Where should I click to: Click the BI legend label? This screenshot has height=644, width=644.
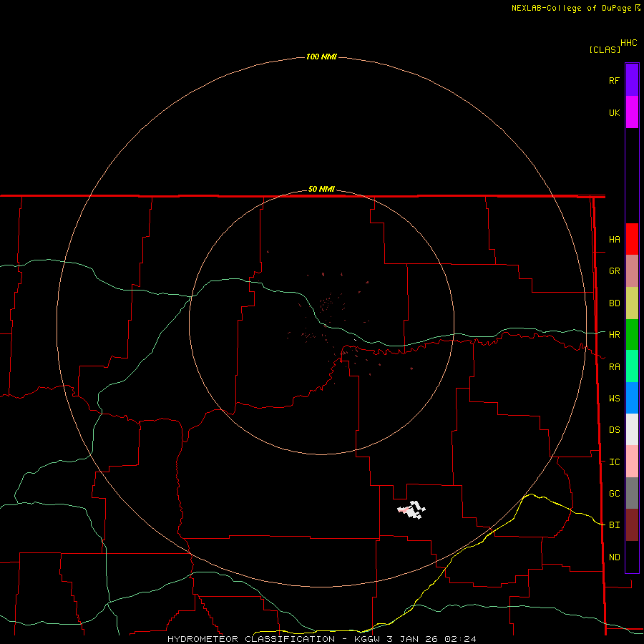pyautogui.click(x=614, y=525)
